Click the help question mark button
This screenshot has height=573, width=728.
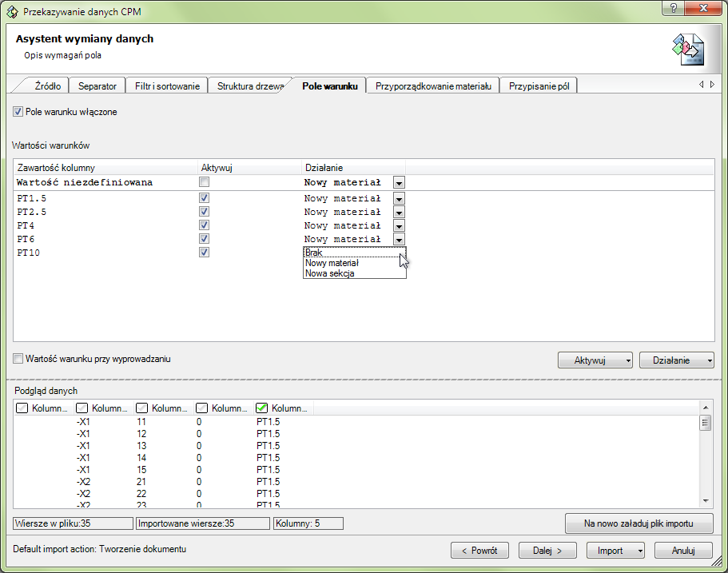coord(674,8)
